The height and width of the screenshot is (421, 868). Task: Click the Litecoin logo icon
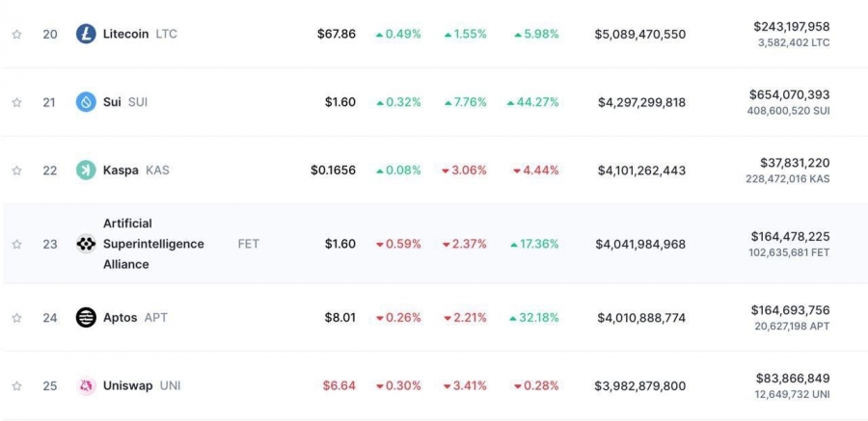(86, 34)
